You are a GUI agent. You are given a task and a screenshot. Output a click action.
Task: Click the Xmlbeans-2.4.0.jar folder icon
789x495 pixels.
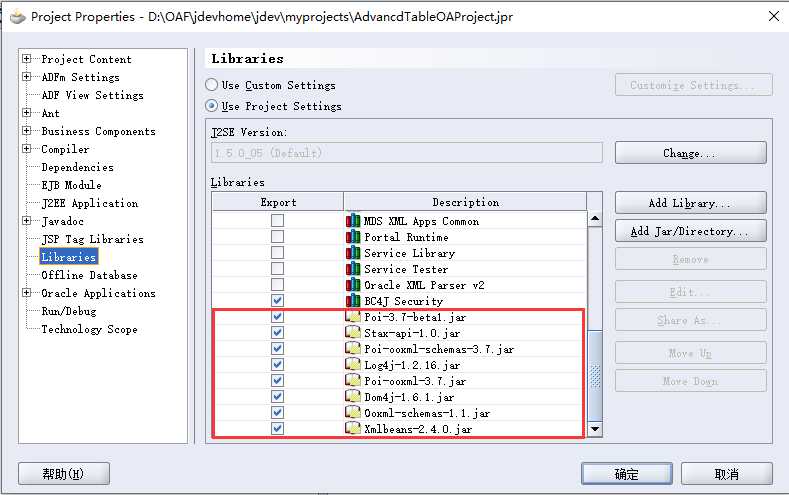point(353,429)
